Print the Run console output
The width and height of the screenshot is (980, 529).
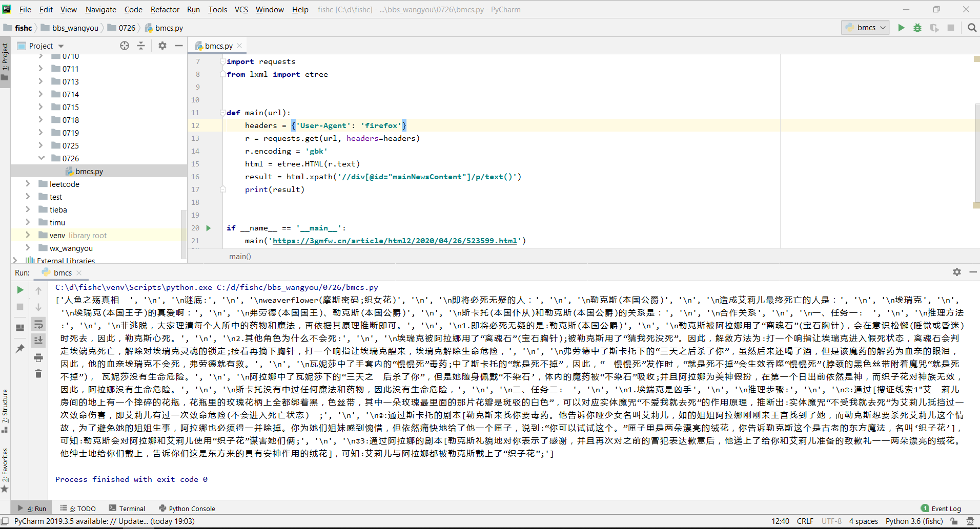(x=38, y=357)
